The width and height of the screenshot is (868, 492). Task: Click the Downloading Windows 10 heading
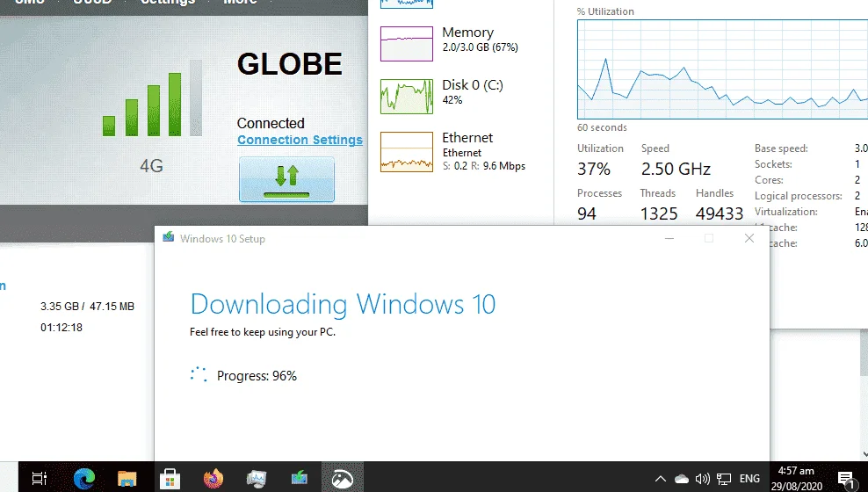[343, 304]
